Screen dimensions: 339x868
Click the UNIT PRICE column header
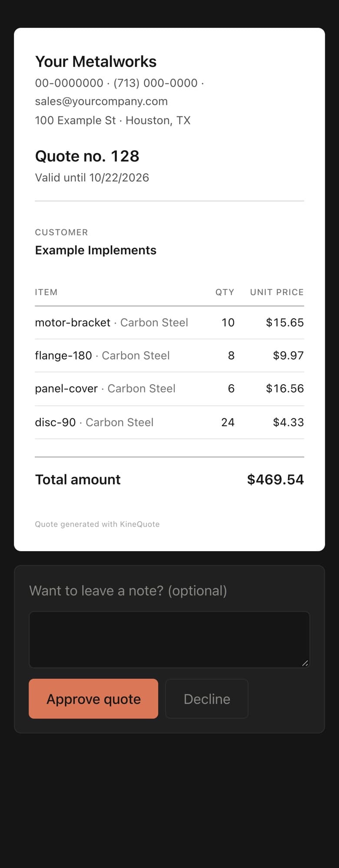[277, 292]
